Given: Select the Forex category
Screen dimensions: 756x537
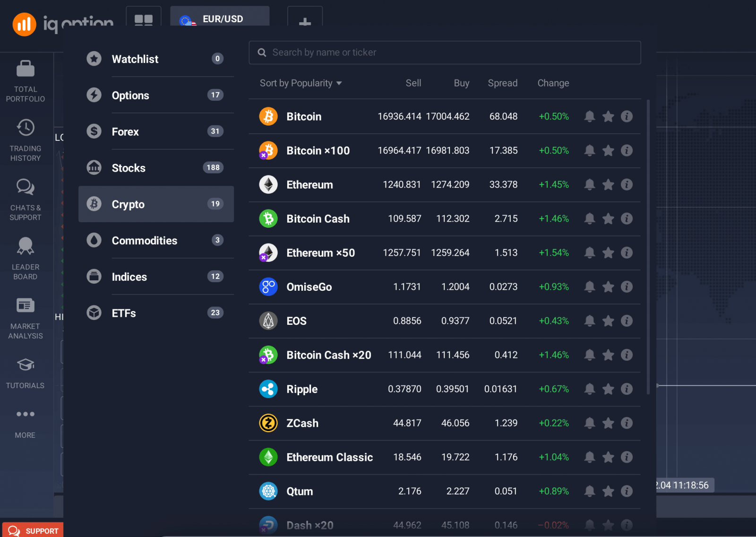Looking at the screenshot, I should coord(156,131).
